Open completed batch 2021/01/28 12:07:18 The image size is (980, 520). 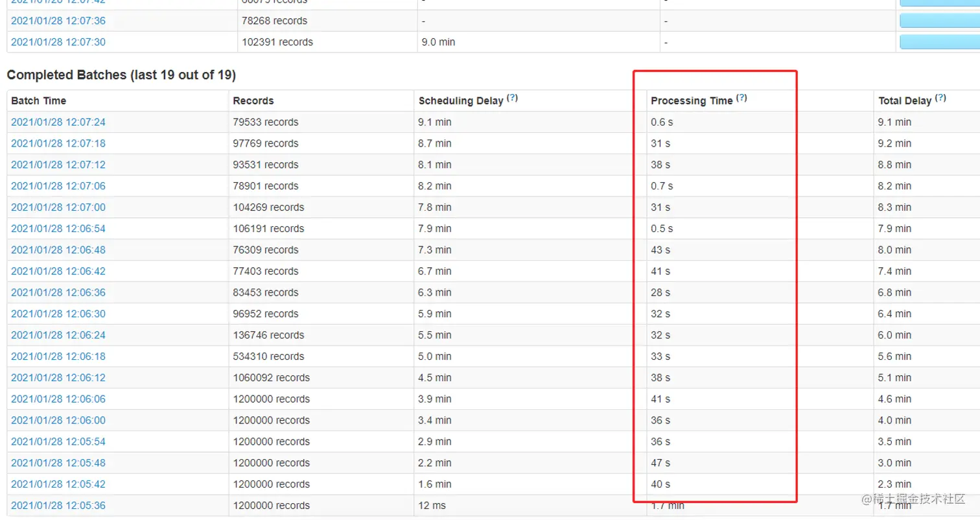pyautogui.click(x=58, y=143)
